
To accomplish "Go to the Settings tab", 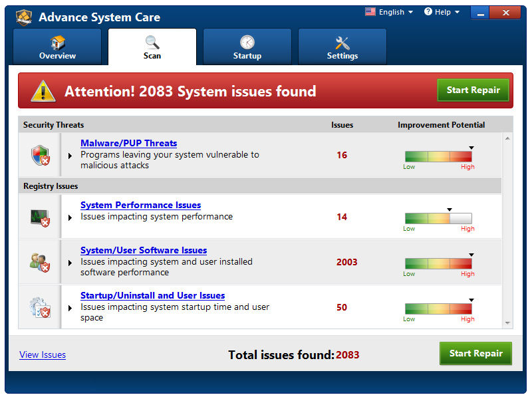I will click(342, 47).
